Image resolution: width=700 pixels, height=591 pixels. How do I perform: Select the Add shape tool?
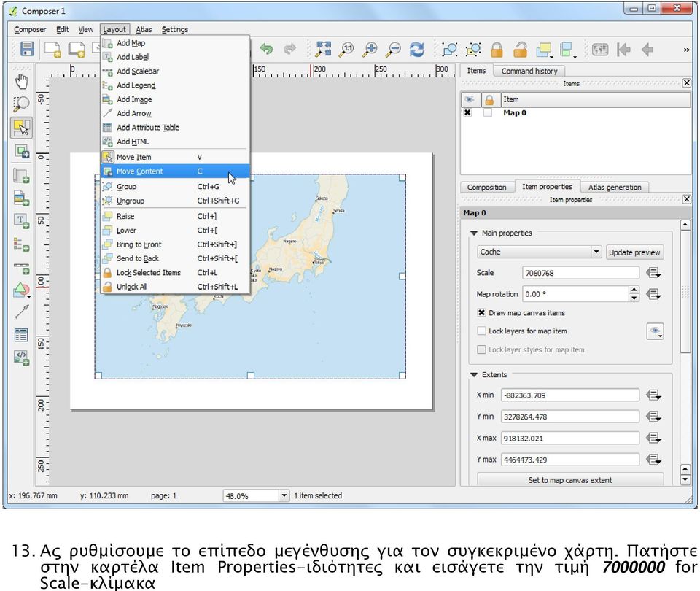coord(21,291)
